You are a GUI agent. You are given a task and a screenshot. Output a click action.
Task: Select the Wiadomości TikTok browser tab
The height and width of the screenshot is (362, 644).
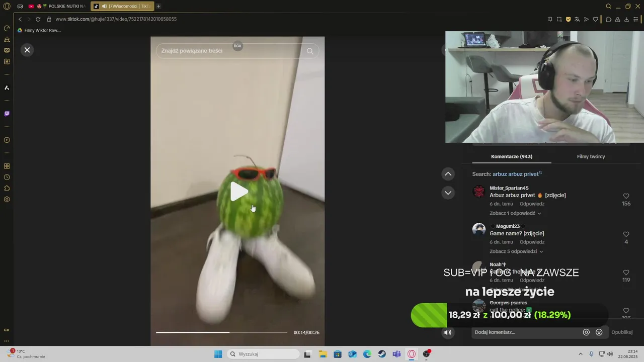(x=123, y=7)
